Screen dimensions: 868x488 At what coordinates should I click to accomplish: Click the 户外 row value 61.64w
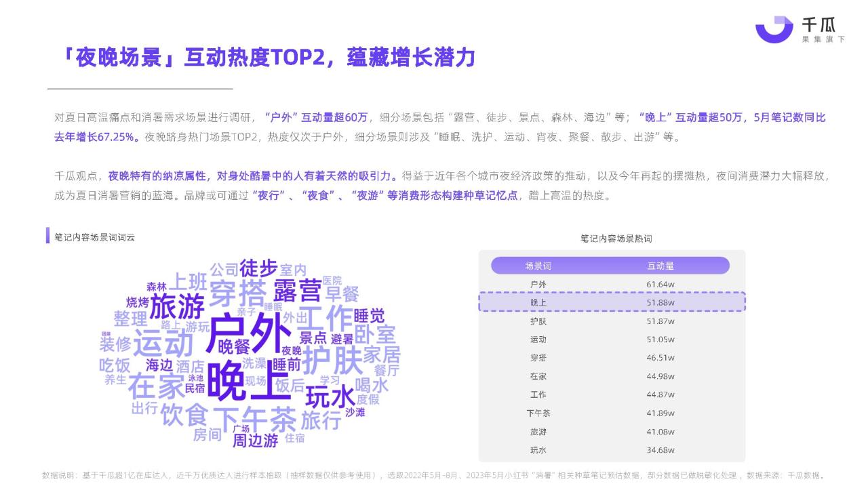coord(660,284)
